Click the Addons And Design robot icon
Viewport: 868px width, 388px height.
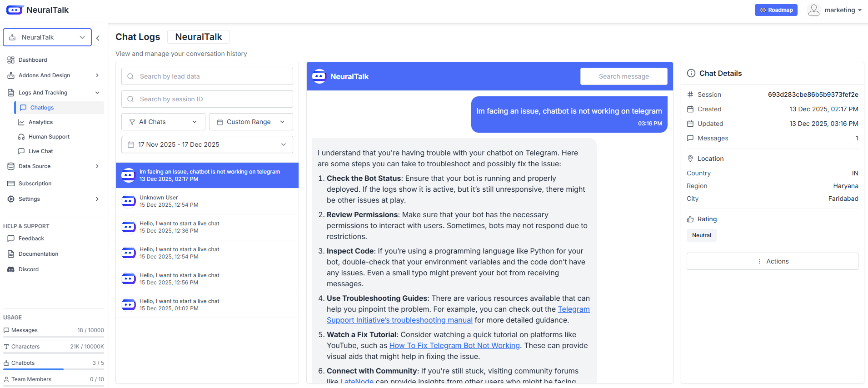coord(11,75)
